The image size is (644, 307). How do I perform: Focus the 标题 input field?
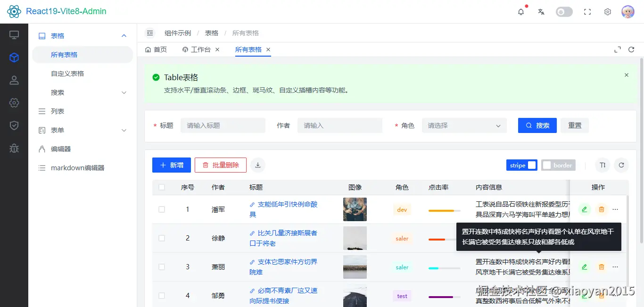[223, 125]
